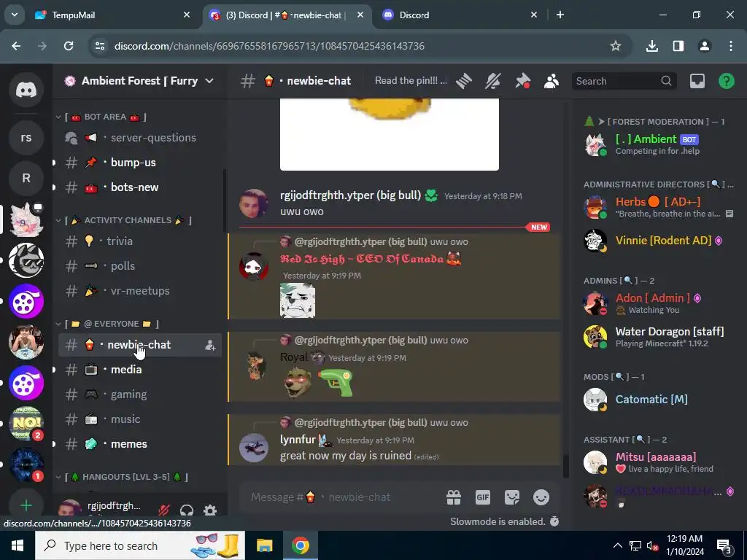747x560 pixels.
Task: Reload the page in Chrome
Action: (69, 46)
